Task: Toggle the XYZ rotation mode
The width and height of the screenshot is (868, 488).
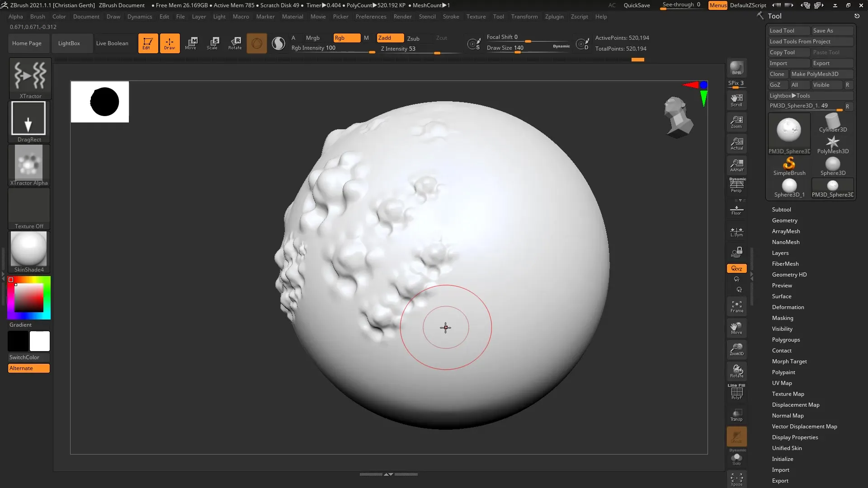Action: click(x=736, y=268)
